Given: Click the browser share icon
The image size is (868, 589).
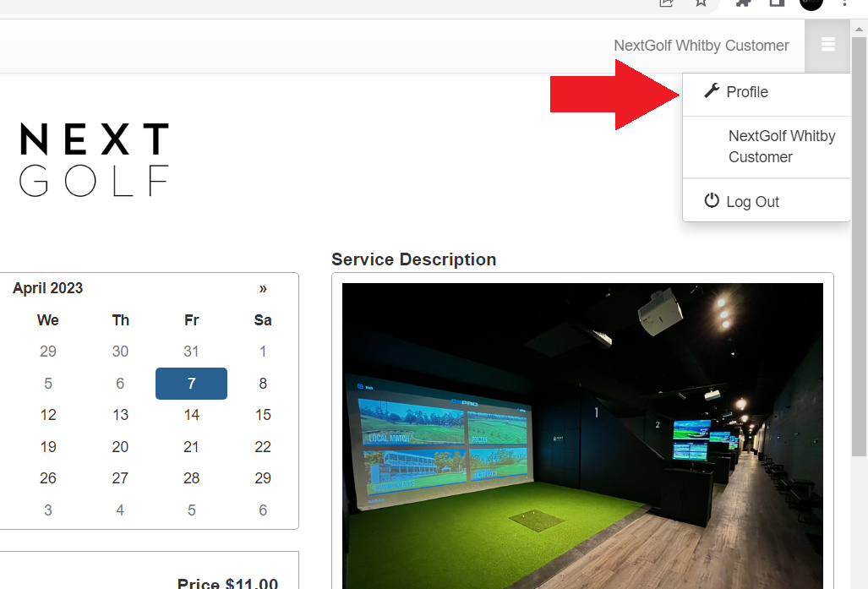Looking at the screenshot, I should 667,3.
